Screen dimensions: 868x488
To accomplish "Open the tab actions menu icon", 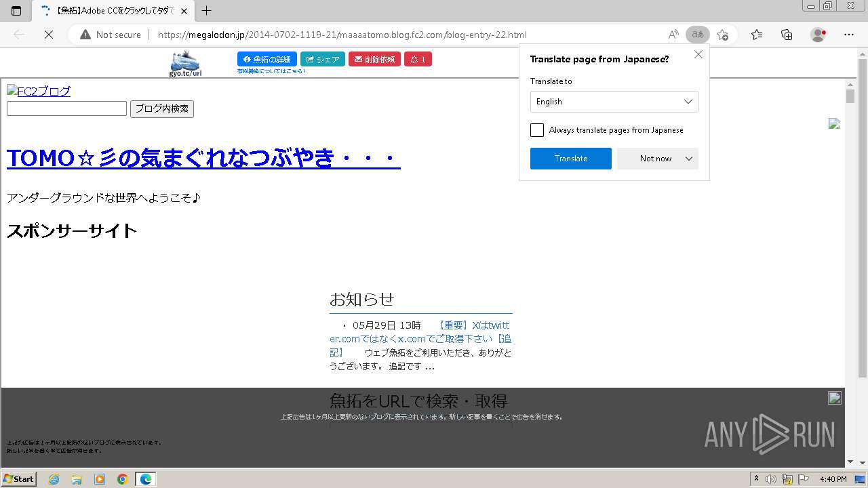I will click(16, 11).
